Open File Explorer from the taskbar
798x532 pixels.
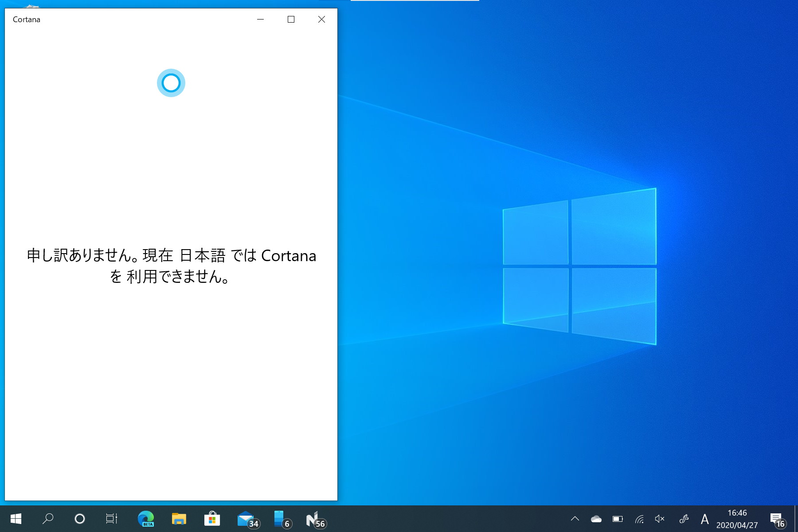(x=179, y=519)
